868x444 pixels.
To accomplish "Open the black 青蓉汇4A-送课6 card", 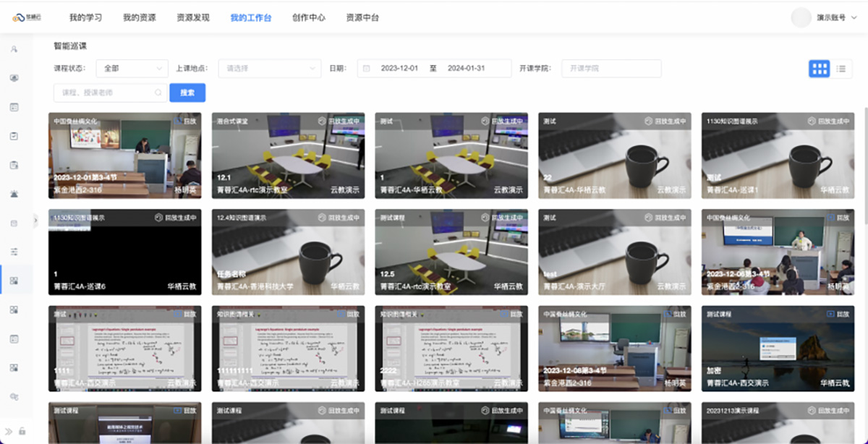I will [125, 252].
